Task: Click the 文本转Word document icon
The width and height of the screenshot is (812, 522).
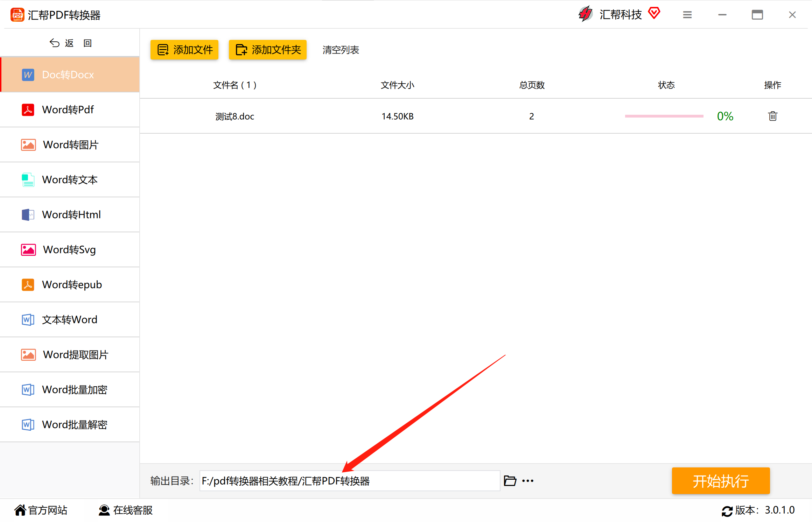Action: [x=28, y=319]
